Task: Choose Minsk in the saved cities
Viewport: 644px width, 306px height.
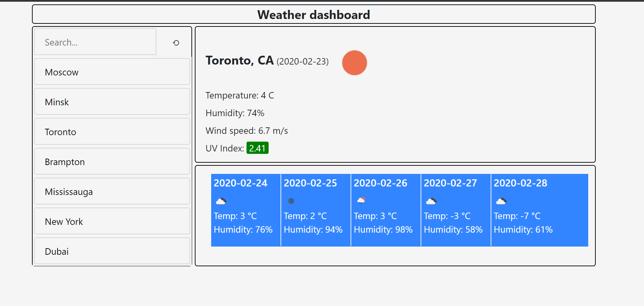Action: [x=112, y=102]
